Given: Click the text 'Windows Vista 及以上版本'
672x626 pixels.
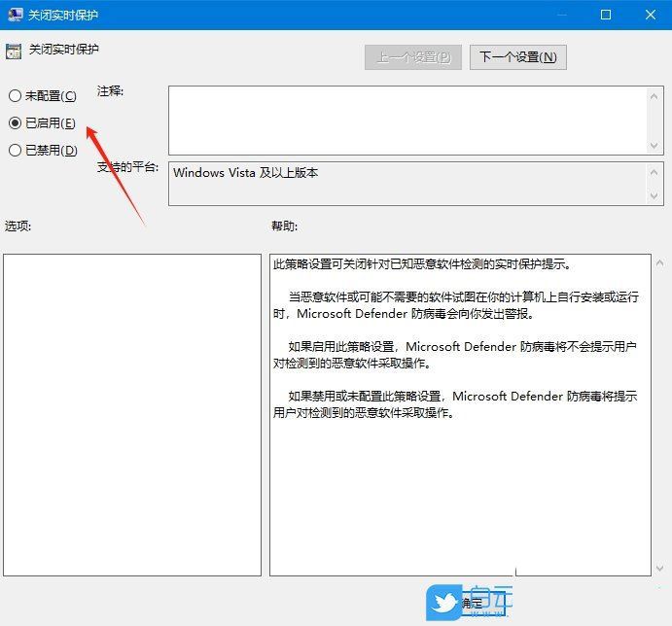Looking at the screenshot, I should click(x=246, y=173).
